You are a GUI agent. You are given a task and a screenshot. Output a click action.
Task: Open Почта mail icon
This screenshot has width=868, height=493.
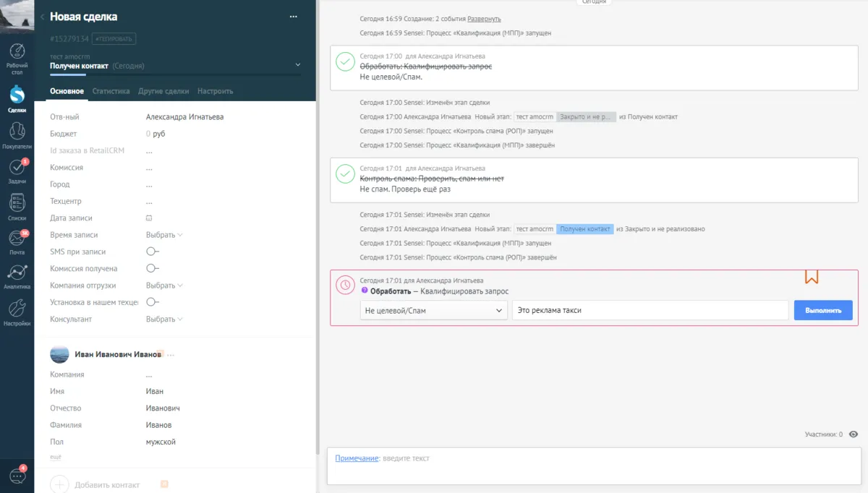[17, 241]
